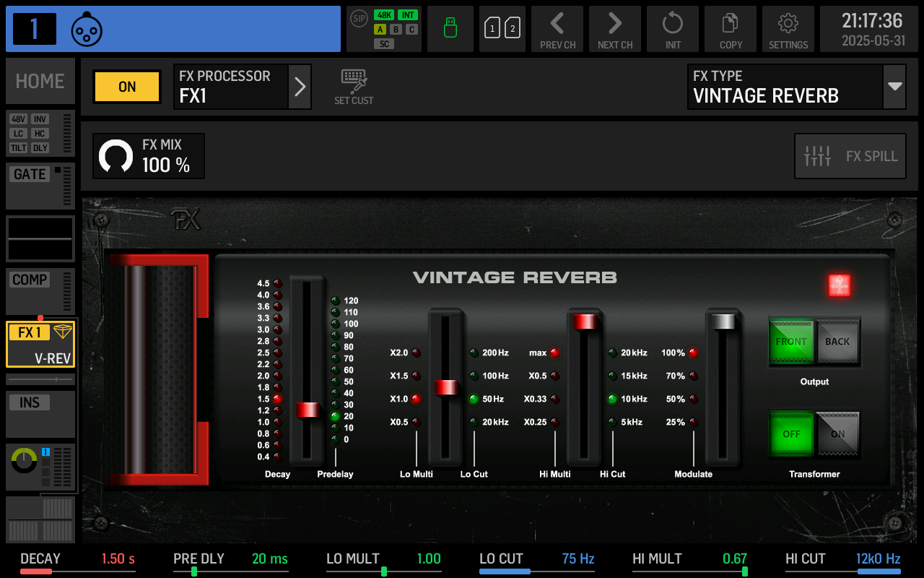Expand the FX PROCESSOR FX1 selector chevron
The image size is (924, 578).
(300, 86)
